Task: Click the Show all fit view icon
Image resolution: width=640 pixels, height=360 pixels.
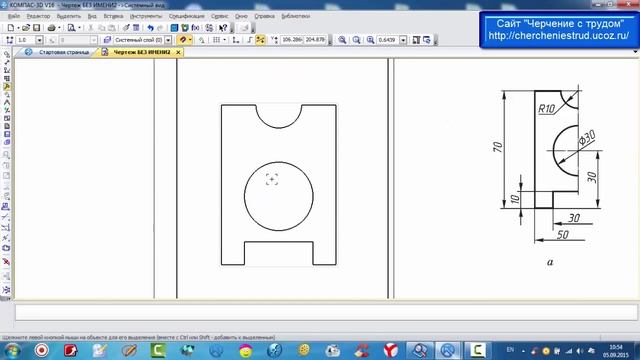Action: click(x=416, y=40)
